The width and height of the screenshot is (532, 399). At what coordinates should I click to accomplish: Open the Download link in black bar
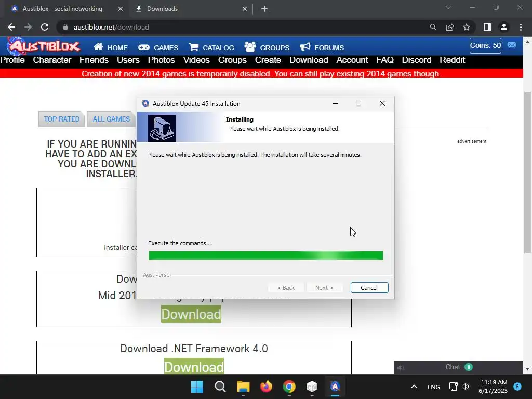[x=309, y=60]
